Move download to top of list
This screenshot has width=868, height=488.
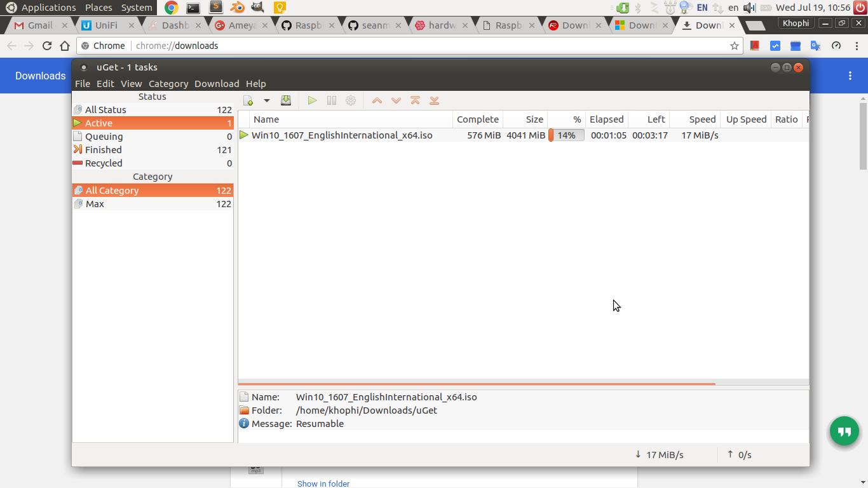[x=415, y=100]
